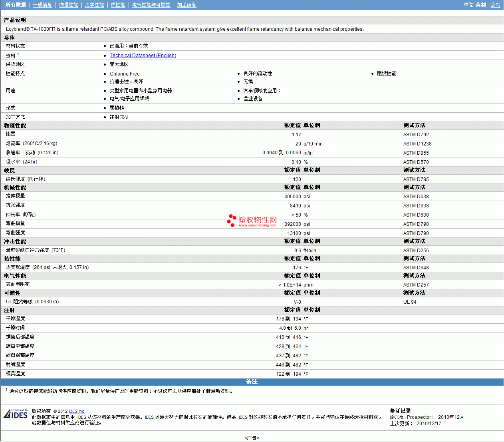
Task: Click the 弯曲模量 value 392000
Action: click(293, 224)
